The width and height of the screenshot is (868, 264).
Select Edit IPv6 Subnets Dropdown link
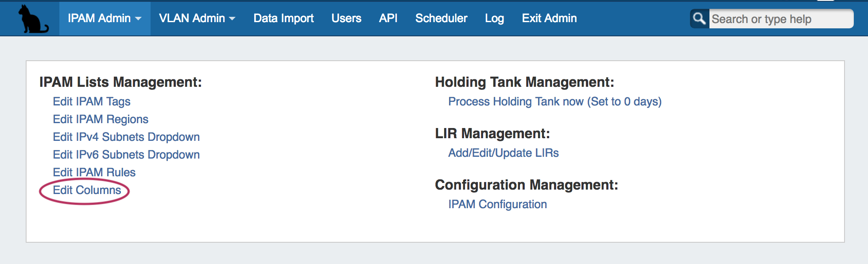(x=126, y=155)
